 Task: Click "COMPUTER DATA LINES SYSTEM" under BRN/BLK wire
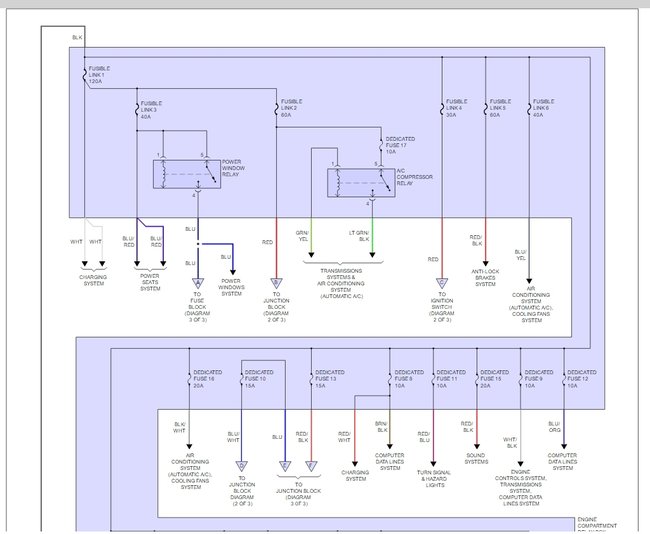tap(390, 461)
